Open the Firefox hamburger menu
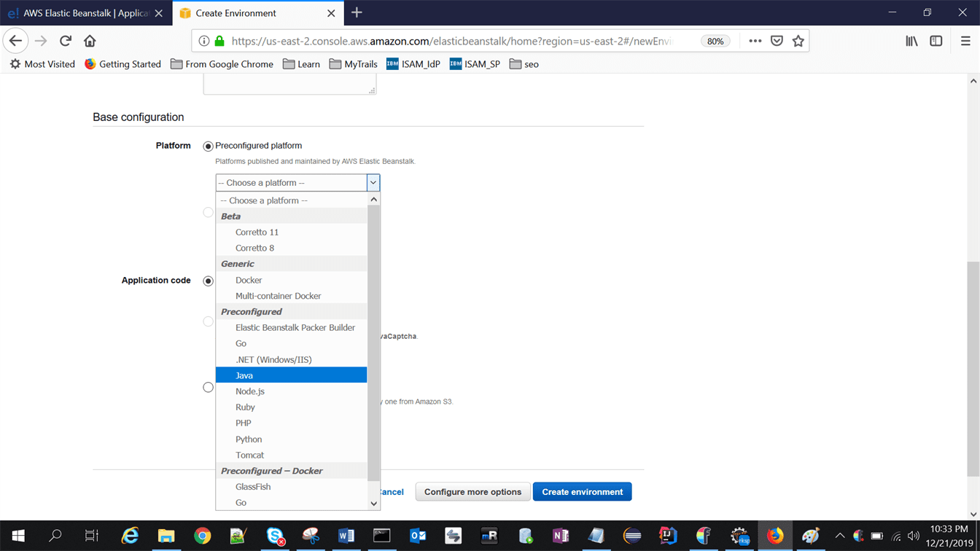The image size is (980, 551). [965, 41]
